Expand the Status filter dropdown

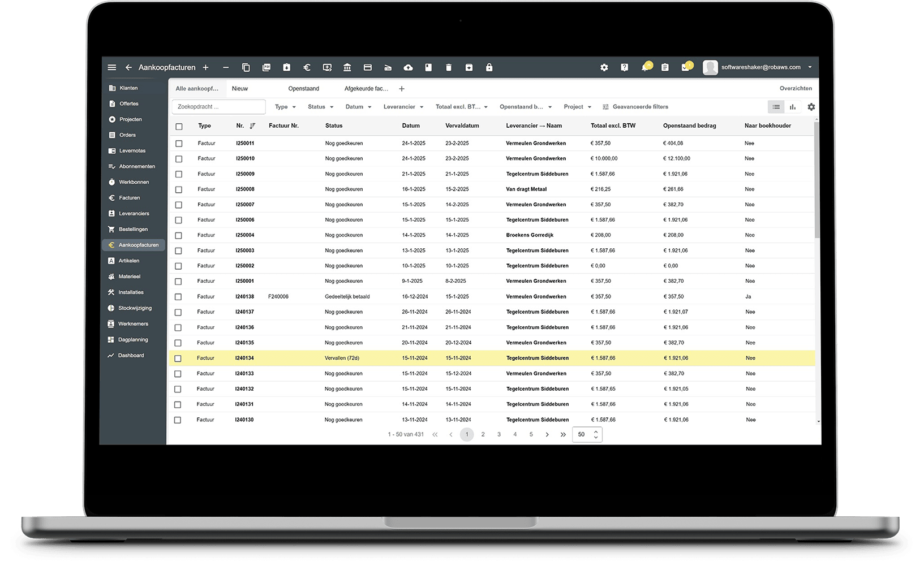coord(320,107)
